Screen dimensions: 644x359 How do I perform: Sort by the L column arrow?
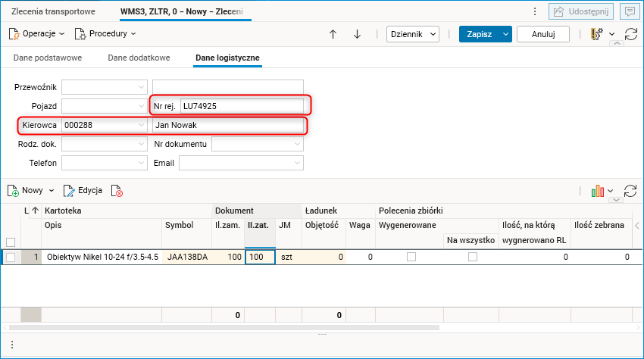click(x=36, y=211)
